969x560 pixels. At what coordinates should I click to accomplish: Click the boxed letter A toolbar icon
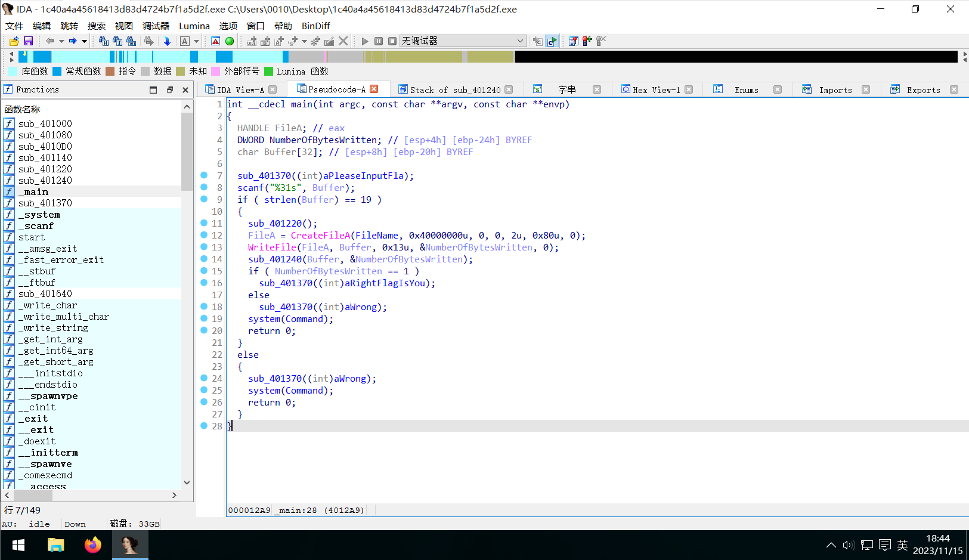(x=185, y=41)
